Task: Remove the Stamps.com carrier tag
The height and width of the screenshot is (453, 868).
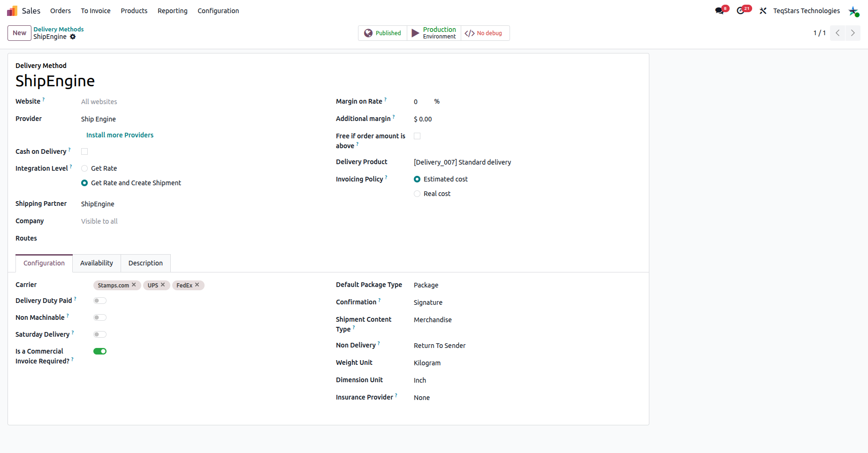Action: [x=134, y=285]
